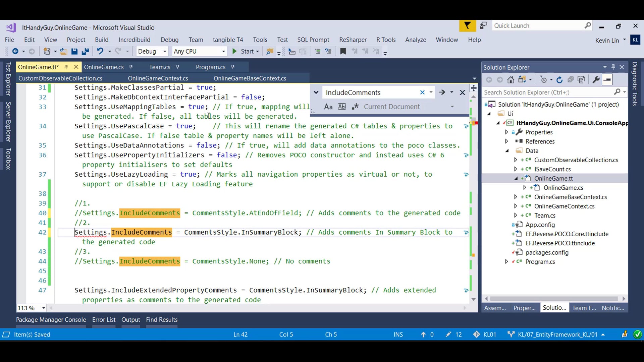644x362 pixels.
Task: Expand the References node
Action: pos(507,141)
